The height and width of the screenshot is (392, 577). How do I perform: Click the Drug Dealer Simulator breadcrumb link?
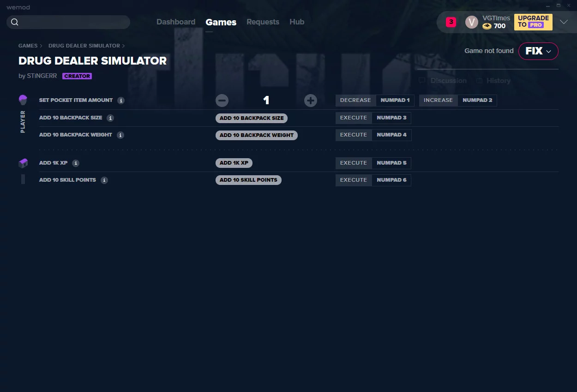[x=84, y=46]
